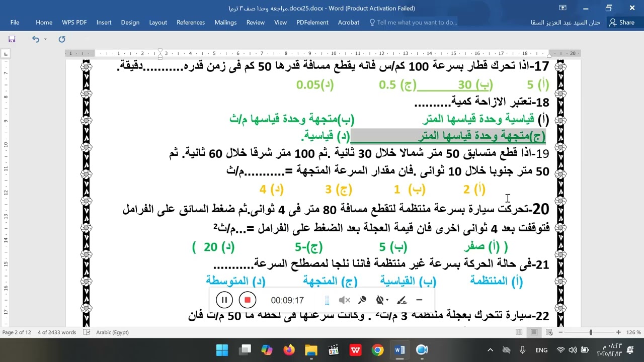Open the Wi-Fi network tray icon
Screen dimensions: 644x362
(560, 350)
